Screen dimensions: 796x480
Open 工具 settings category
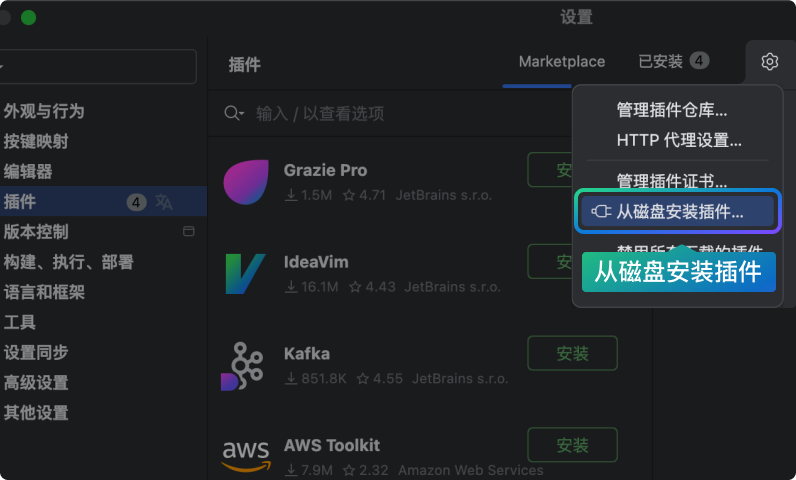(x=19, y=322)
